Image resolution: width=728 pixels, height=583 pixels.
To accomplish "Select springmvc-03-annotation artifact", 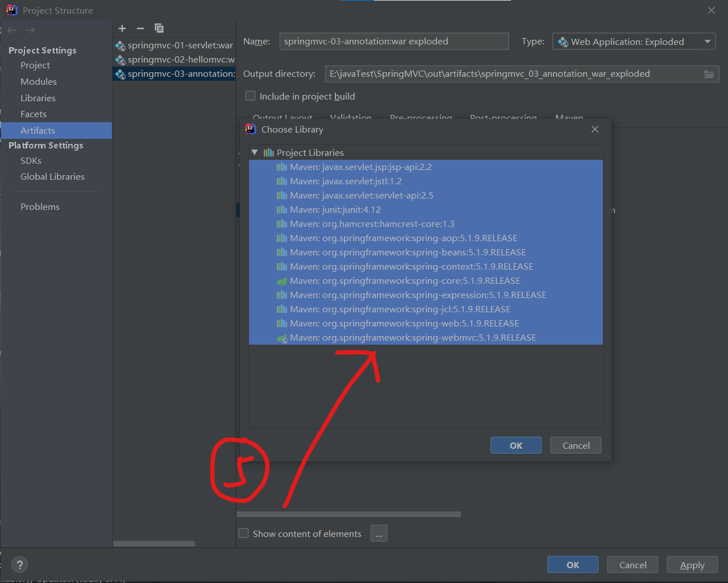I will [174, 74].
